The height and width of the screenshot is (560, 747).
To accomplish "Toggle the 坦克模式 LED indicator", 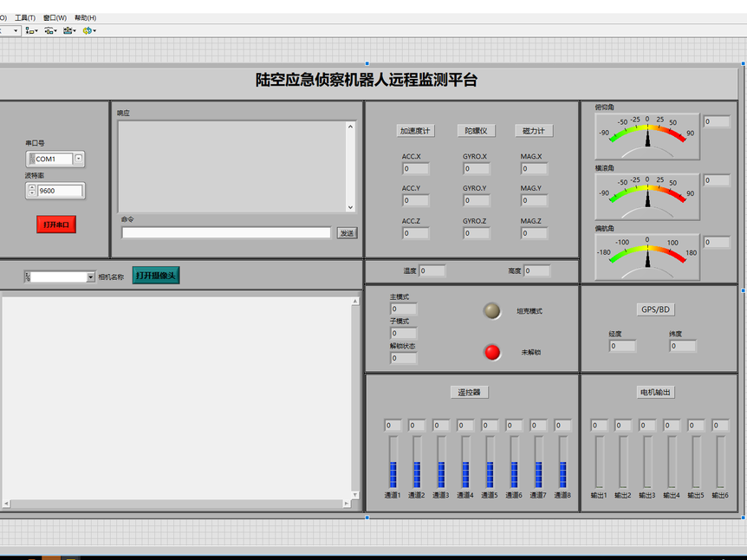I will coord(491,310).
